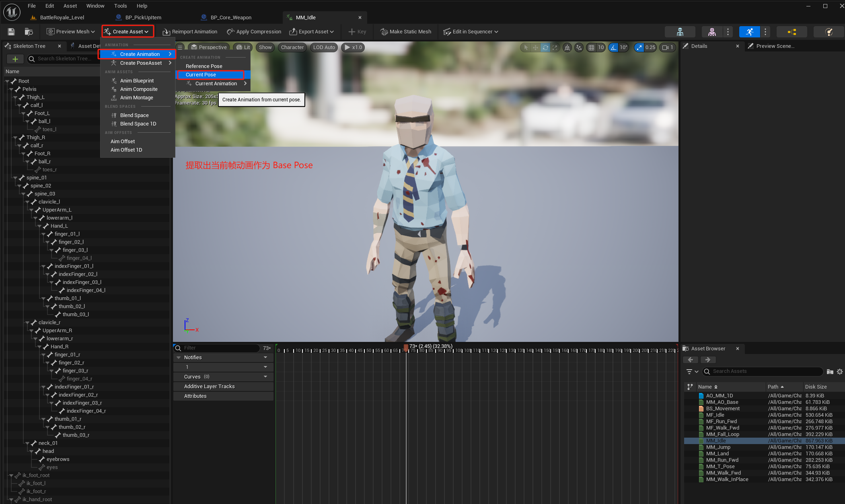Switch to Animation Blueprint mode icon
This screenshot has width=845, height=504.
792,32
